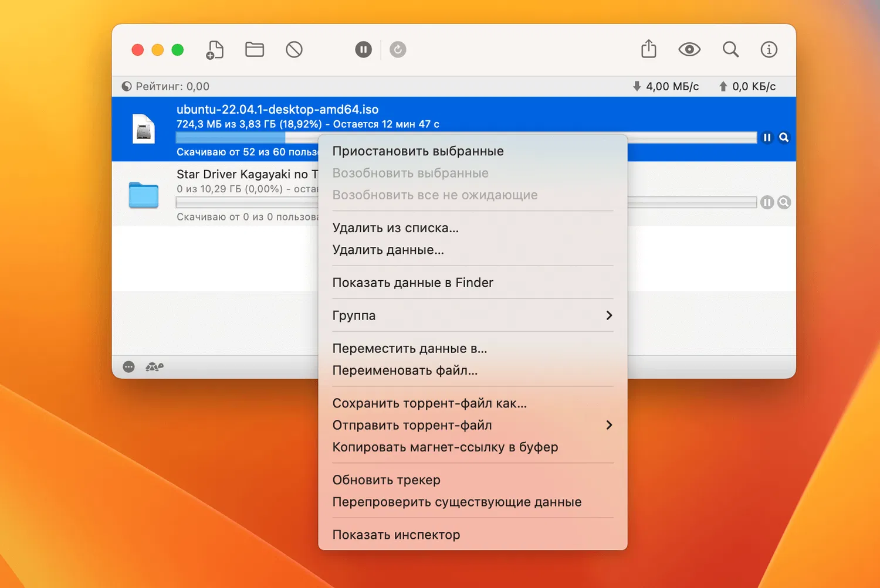Expand the Группа submenu
The image size is (880, 588).
(473, 315)
